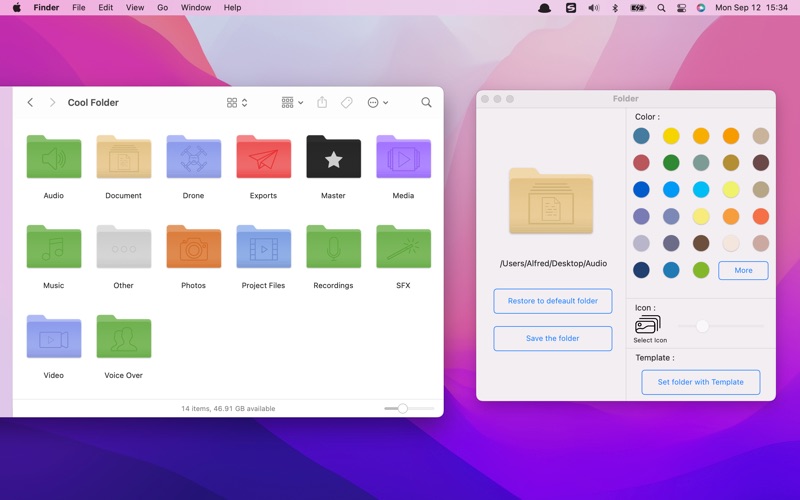This screenshot has width=800, height=500.
Task: Click Set folder with Template button
Action: pyautogui.click(x=701, y=382)
